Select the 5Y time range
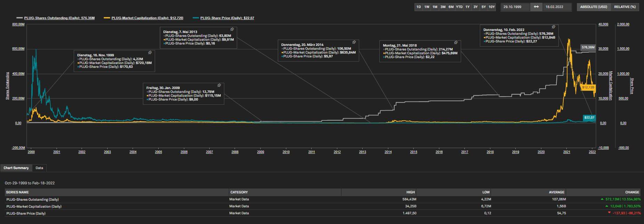Viewport: 644px width, 224px height. [x=483, y=7]
